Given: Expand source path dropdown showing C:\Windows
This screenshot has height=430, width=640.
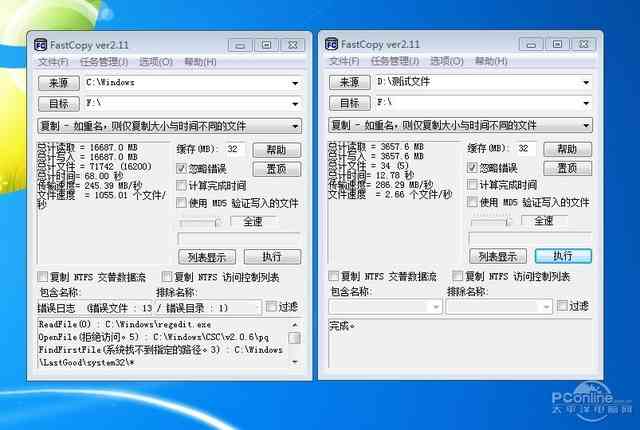Looking at the screenshot, I should [x=295, y=83].
